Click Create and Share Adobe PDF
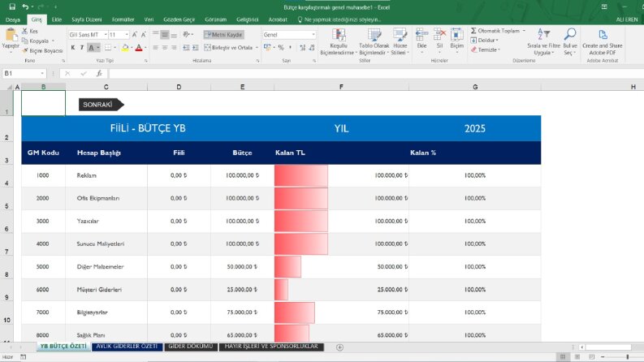 tap(602, 42)
